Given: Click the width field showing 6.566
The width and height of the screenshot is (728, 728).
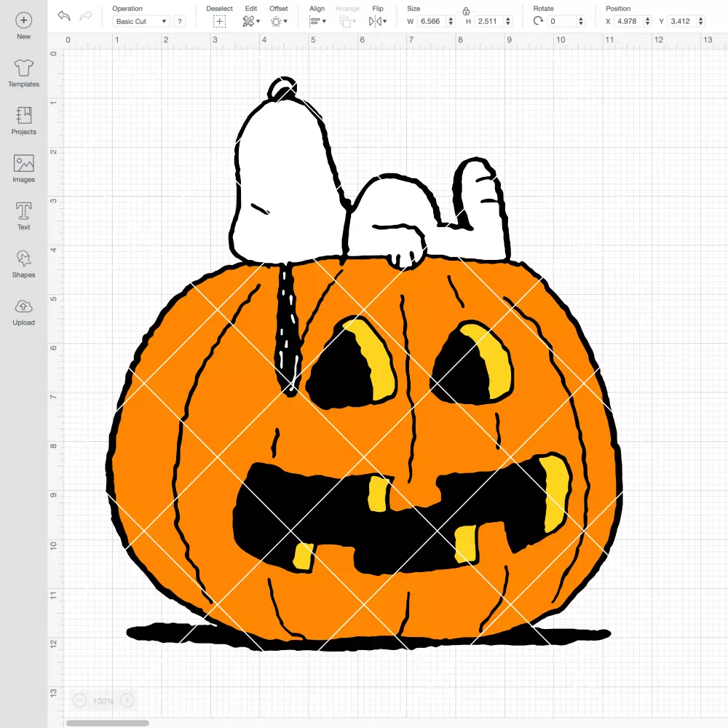Looking at the screenshot, I should [x=431, y=21].
